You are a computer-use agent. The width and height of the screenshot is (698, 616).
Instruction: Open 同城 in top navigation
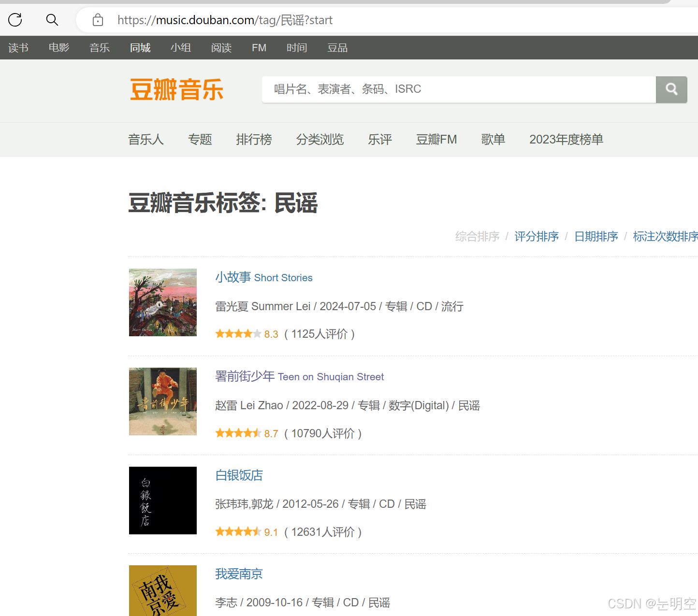[x=140, y=48]
